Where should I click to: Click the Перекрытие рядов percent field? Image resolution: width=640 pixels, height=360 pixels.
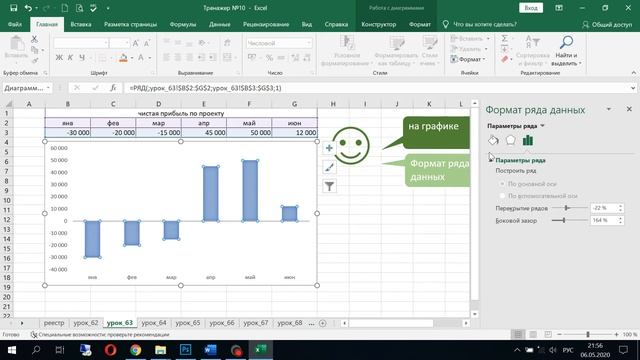point(603,208)
